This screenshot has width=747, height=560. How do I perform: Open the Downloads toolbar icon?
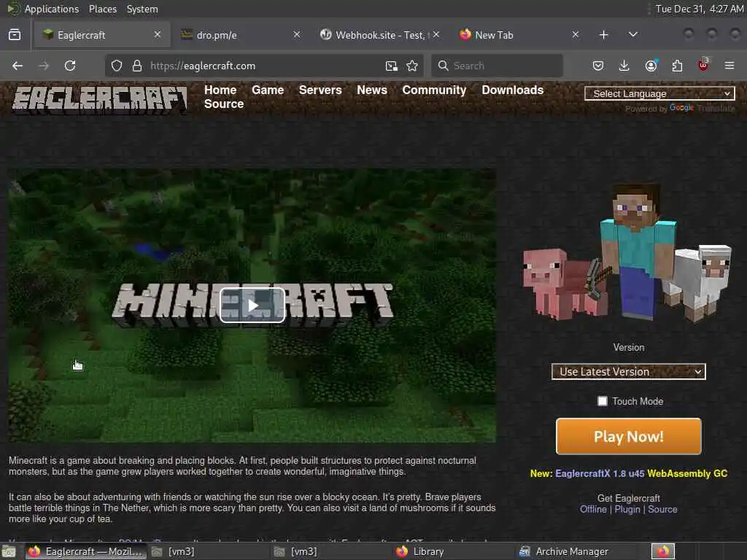pyautogui.click(x=624, y=66)
